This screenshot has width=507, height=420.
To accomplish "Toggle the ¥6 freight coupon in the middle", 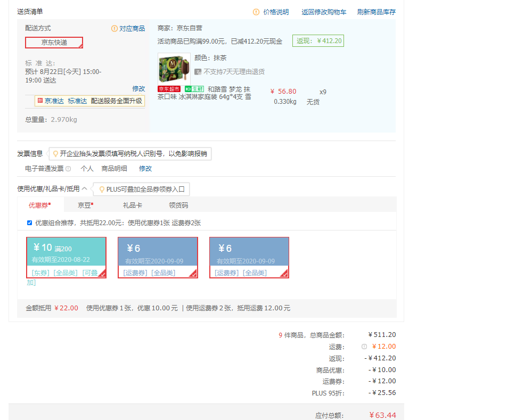I will [x=158, y=258].
